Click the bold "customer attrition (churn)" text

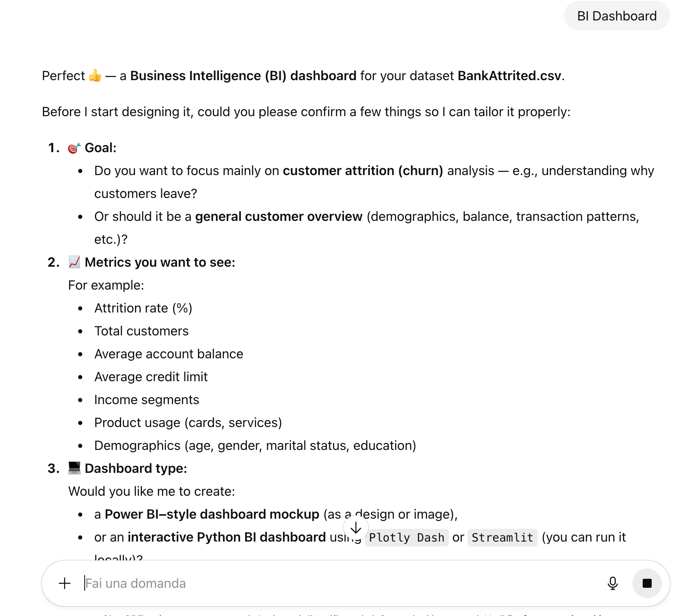tap(363, 171)
